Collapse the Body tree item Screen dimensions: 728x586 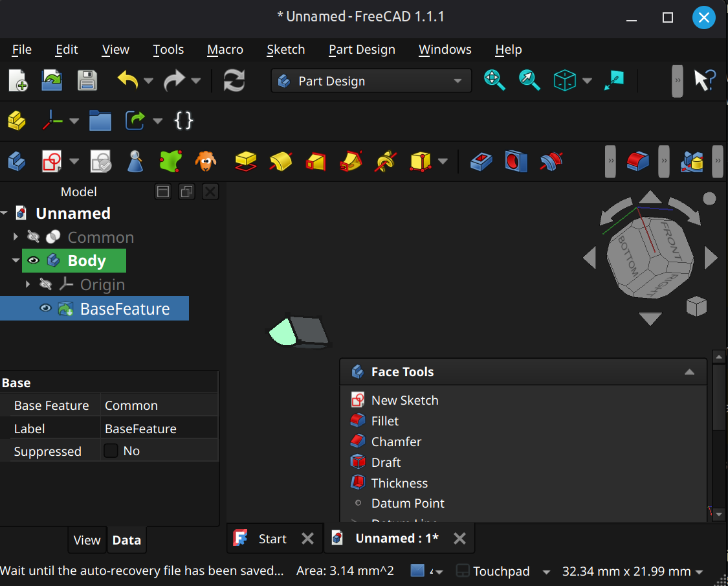tap(16, 260)
